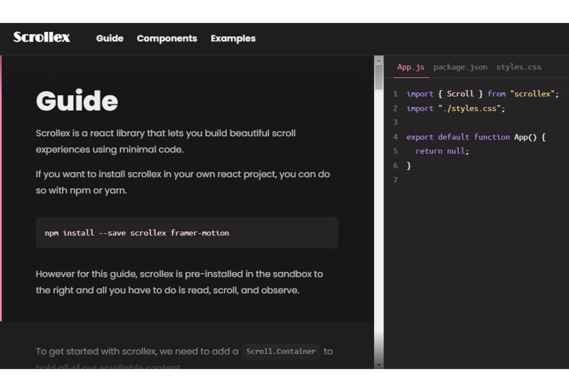This screenshot has height=392, width=569.
Task: Click the scrollbar up arrow
Action: [x=379, y=60]
